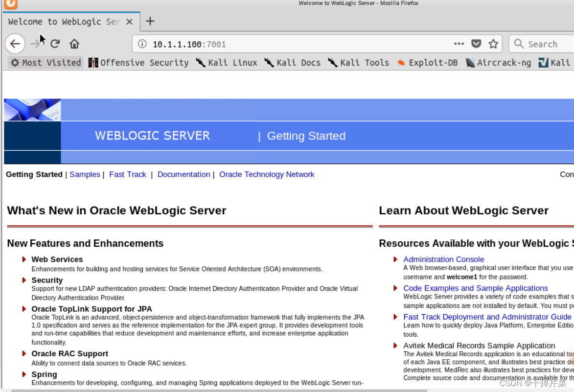Screen dimensions: 574x392
Task: Open Kali Linux bookmark
Action: tap(226, 63)
